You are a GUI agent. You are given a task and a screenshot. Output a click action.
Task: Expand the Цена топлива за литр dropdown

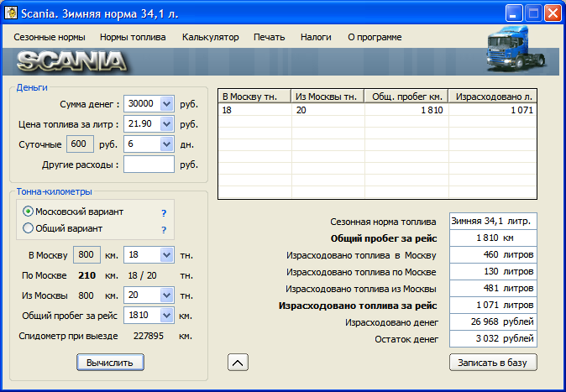point(166,124)
